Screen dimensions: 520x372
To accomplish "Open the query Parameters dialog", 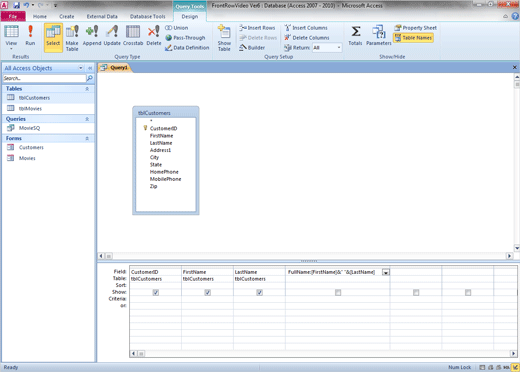I will 379,36.
